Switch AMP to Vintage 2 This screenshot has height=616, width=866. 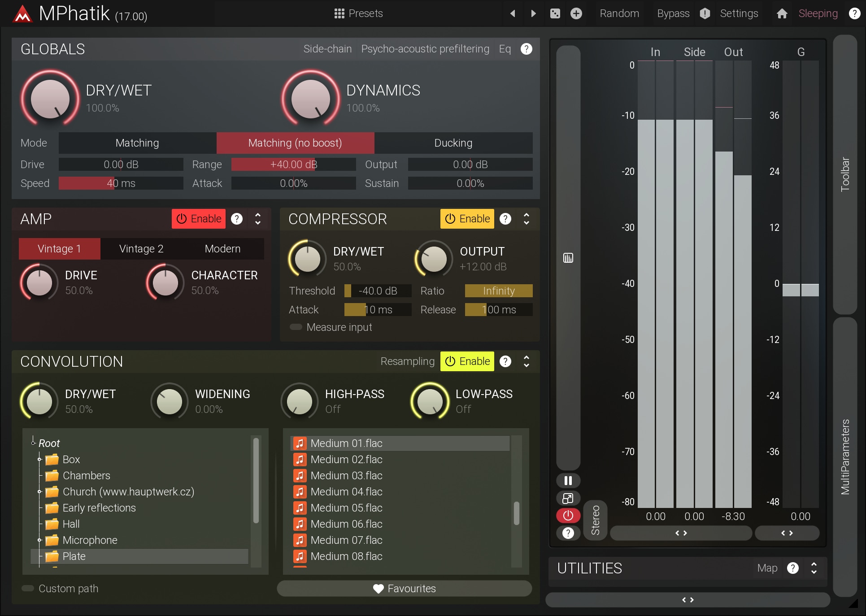141,249
